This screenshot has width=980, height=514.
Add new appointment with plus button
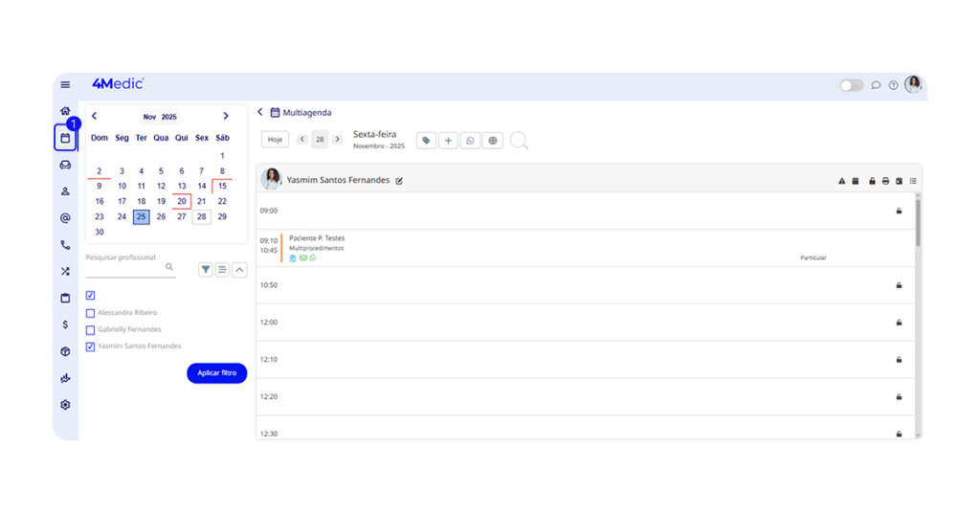point(449,141)
